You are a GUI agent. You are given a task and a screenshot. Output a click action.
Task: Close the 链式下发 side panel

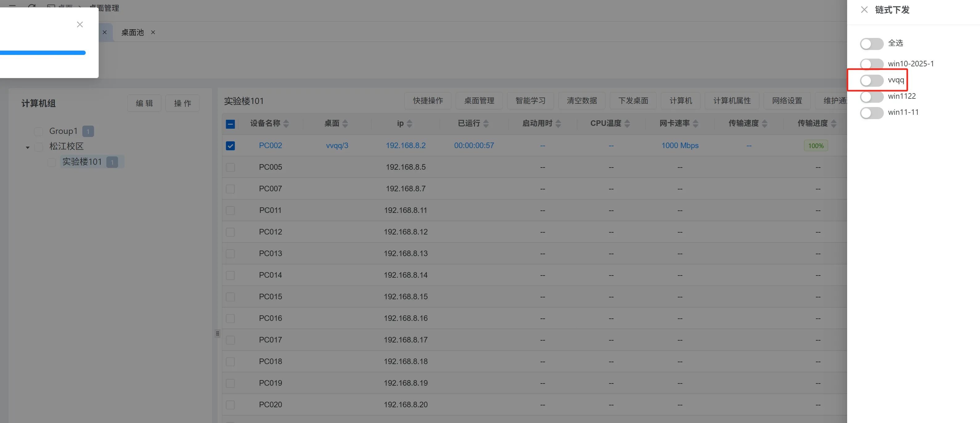tap(864, 10)
